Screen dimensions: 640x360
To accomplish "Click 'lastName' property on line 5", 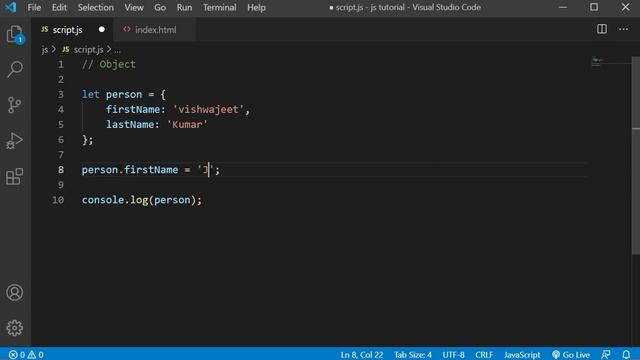I will [x=130, y=124].
